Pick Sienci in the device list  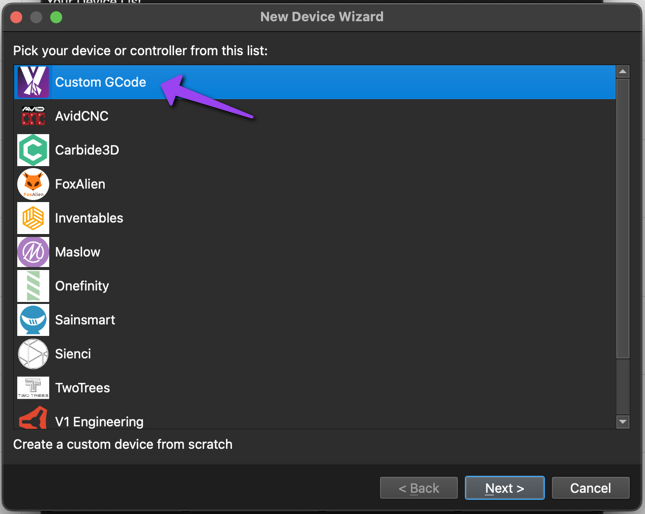point(73,354)
